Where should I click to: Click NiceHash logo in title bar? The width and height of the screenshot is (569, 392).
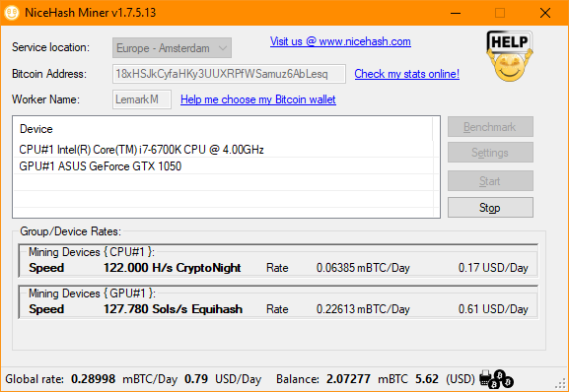[x=11, y=13]
